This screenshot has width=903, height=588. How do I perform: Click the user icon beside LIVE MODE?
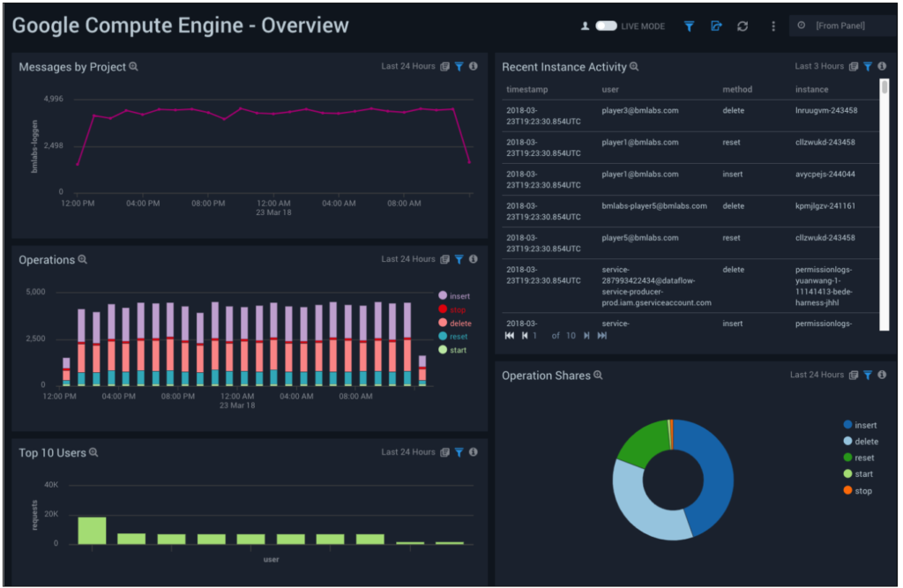pyautogui.click(x=585, y=26)
